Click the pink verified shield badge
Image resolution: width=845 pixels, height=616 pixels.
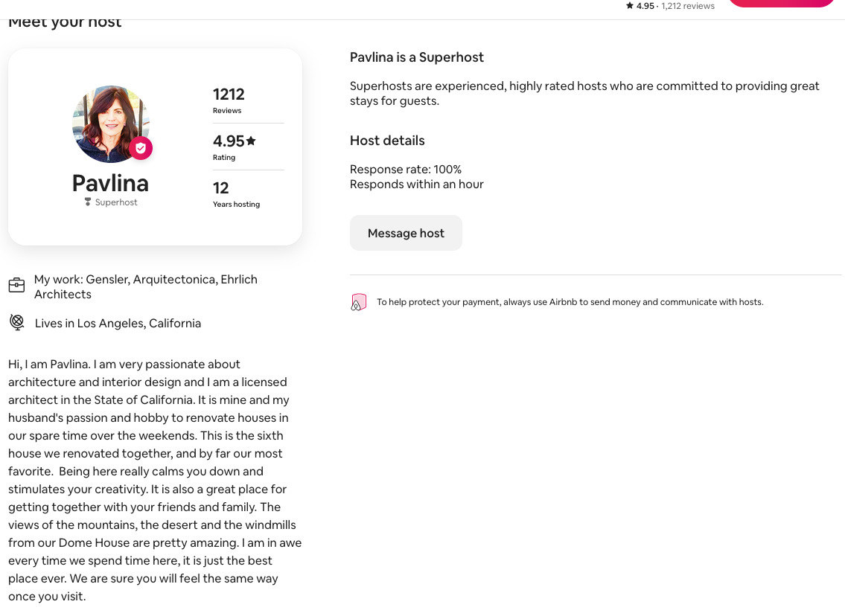click(x=141, y=148)
